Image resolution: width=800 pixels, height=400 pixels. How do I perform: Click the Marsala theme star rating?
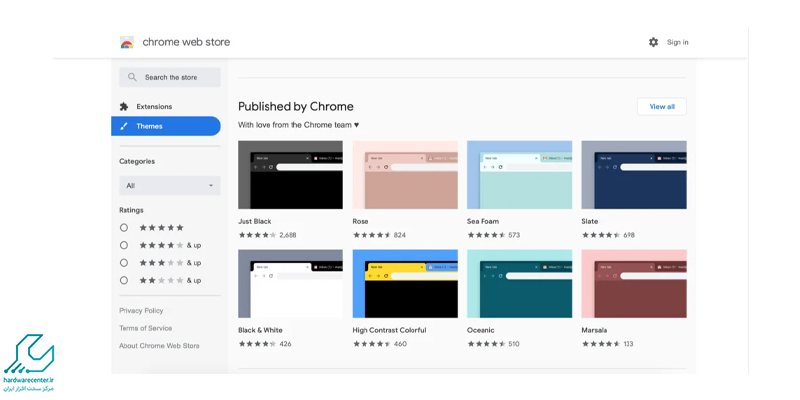tap(601, 344)
